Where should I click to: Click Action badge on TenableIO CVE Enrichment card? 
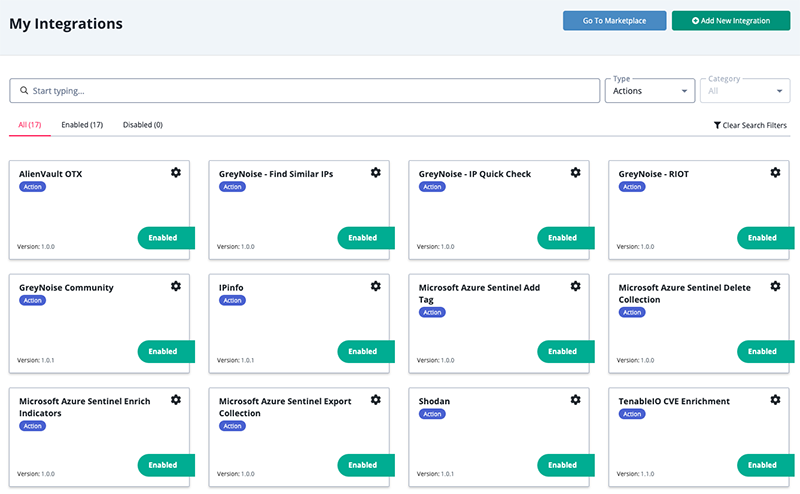coord(632,414)
